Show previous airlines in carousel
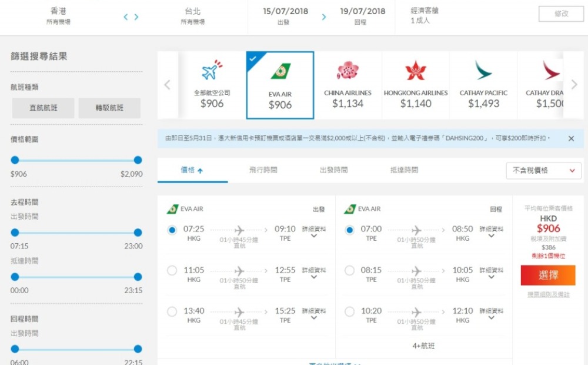This screenshot has width=588, height=365. click(x=168, y=85)
